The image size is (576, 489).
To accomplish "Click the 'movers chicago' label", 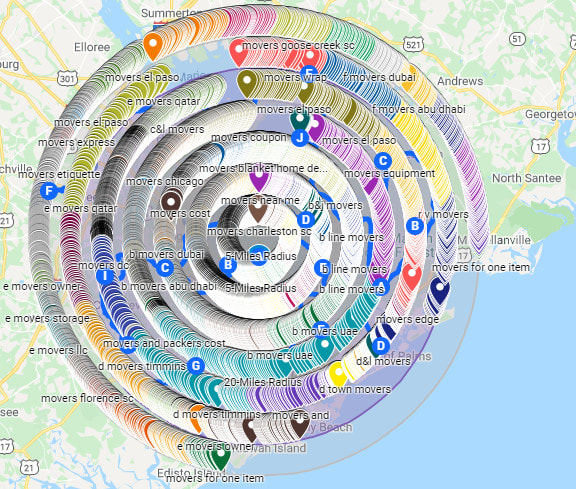I will click(x=165, y=181).
